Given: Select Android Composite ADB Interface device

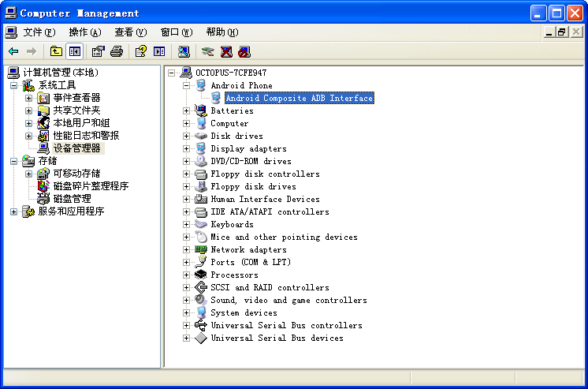Looking at the screenshot, I should click(x=300, y=98).
